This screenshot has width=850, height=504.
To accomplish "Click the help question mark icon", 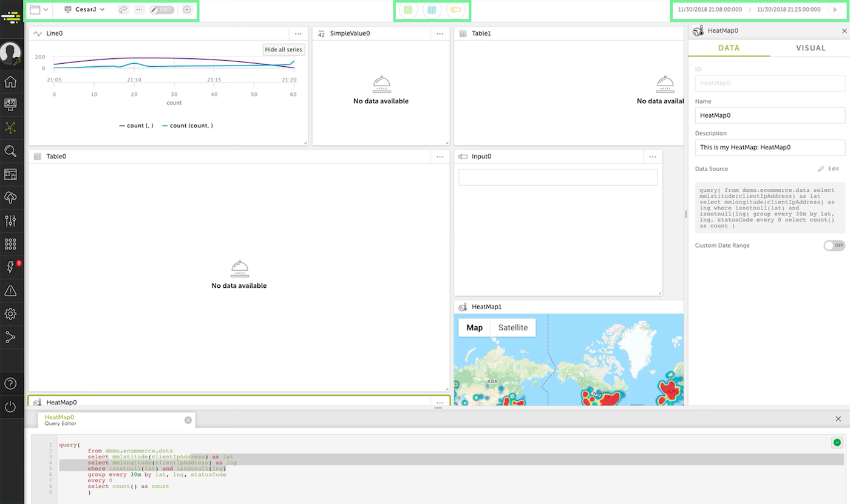I will (x=12, y=383).
